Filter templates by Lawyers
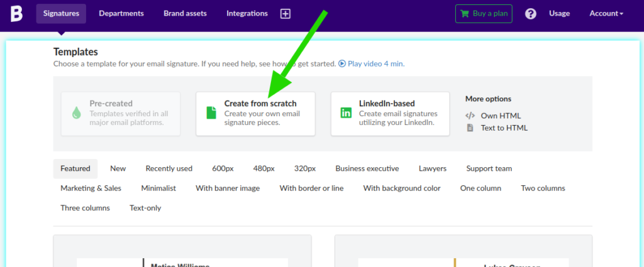 point(433,168)
